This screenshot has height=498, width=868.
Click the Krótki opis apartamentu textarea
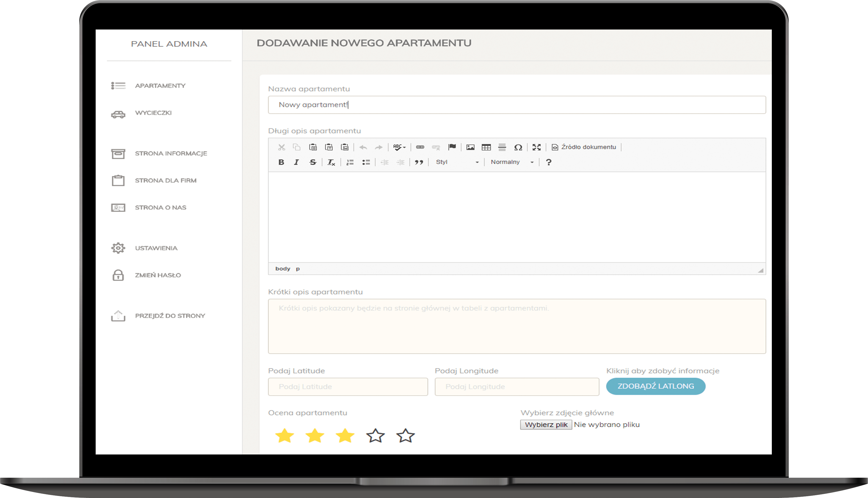(x=517, y=326)
